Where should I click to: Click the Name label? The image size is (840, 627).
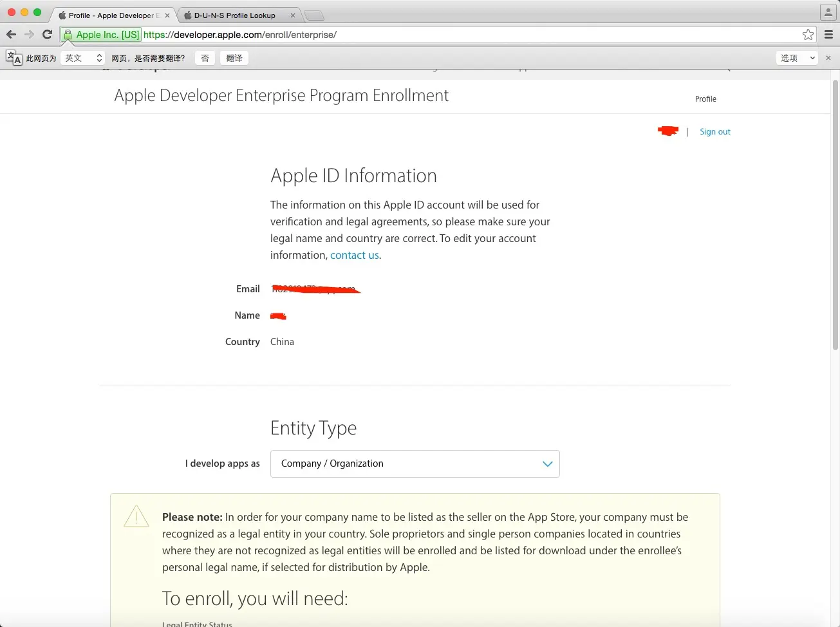tap(247, 315)
